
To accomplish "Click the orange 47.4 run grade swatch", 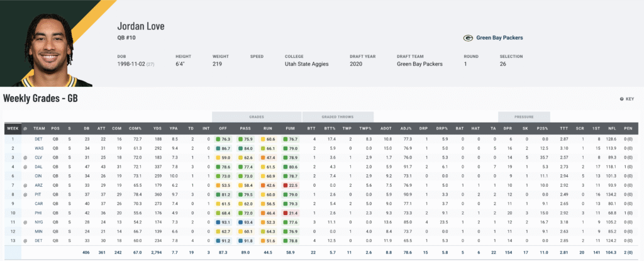I will coord(264,157).
